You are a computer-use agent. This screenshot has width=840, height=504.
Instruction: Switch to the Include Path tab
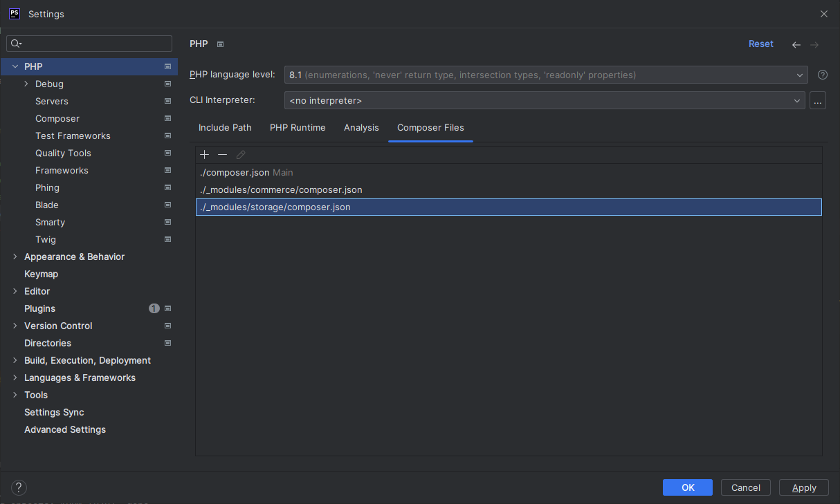coord(225,128)
